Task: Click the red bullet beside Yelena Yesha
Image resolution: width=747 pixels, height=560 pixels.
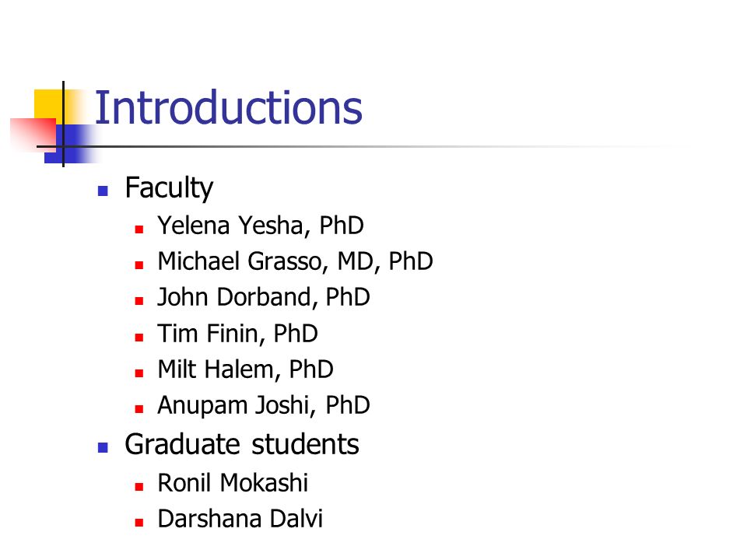Action: pyautogui.click(x=139, y=229)
